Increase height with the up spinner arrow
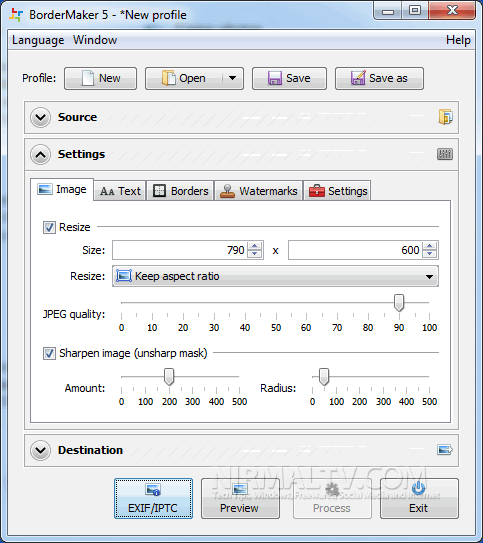Image resolution: width=483 pixels, height=543 pixels. coord(430,246)
